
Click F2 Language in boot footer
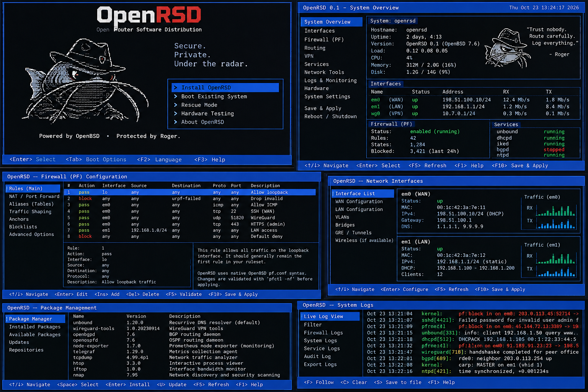[x=159, y=160]
